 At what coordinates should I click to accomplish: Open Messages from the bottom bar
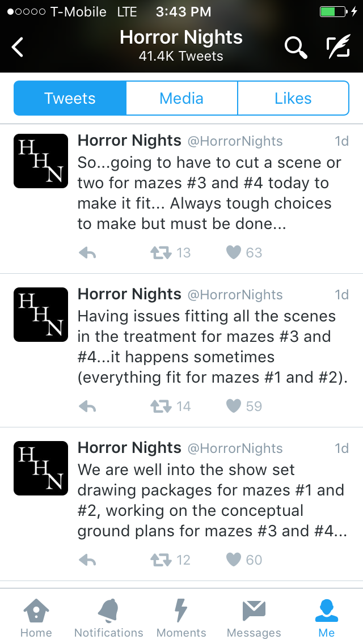point(254,617)
